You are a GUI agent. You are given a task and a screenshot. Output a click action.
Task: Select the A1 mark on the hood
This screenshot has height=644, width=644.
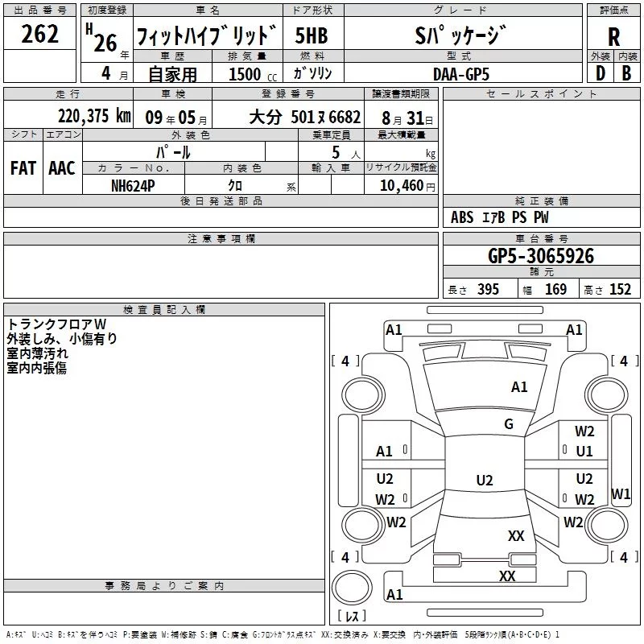click(x=519, y=387)
